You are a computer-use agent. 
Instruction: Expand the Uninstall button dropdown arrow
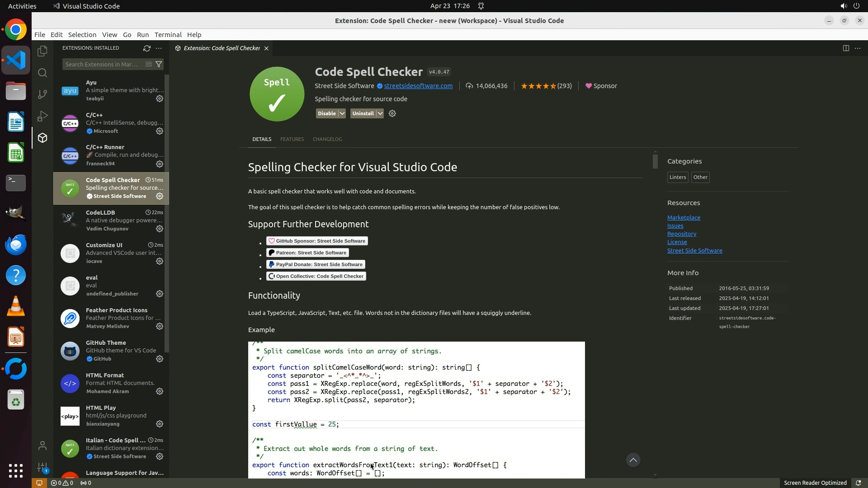(380, 113)
